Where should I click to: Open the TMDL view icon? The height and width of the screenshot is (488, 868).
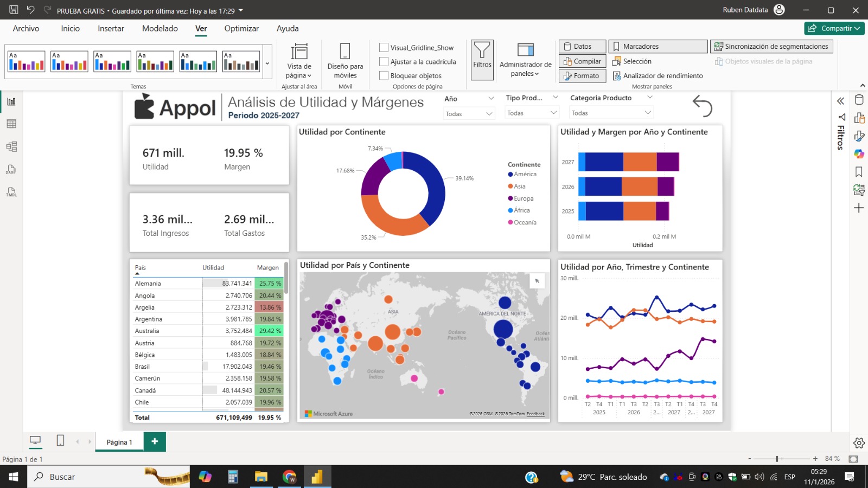point(11,192)
